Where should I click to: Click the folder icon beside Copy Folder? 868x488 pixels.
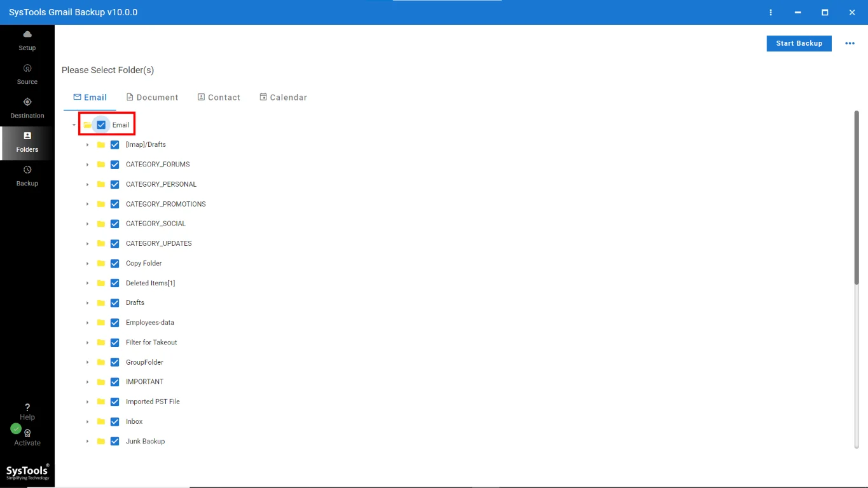101,263
